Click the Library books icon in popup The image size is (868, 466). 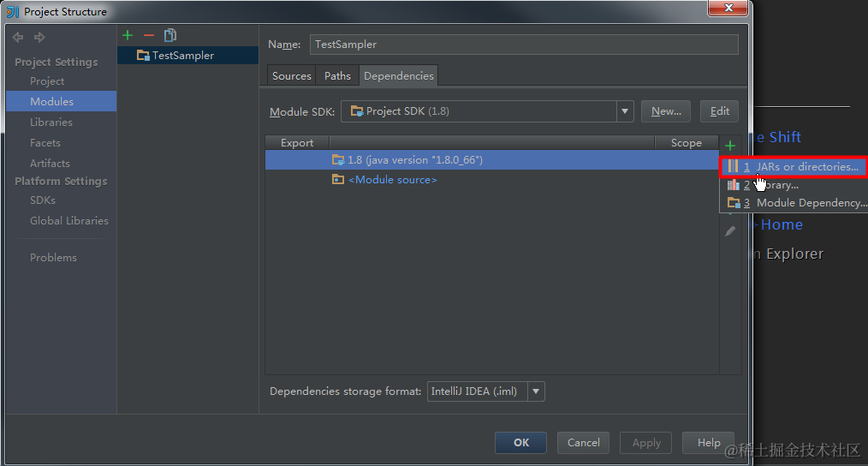[x=734, y=184]
